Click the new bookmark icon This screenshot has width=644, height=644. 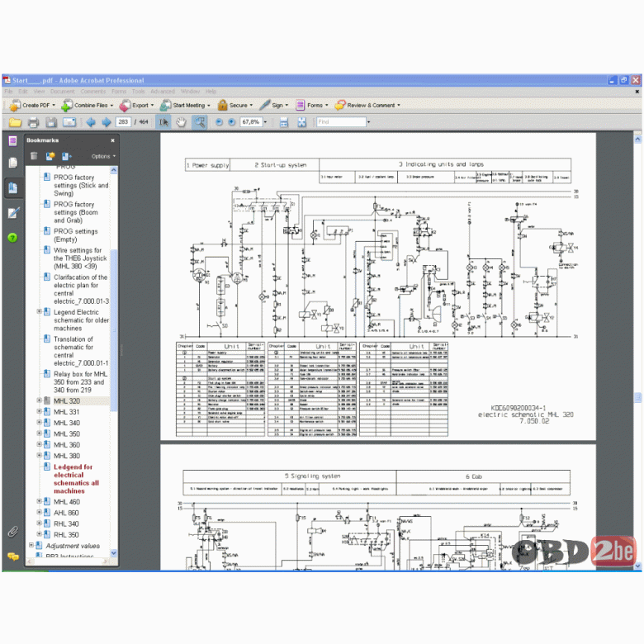tap(50, 156)
